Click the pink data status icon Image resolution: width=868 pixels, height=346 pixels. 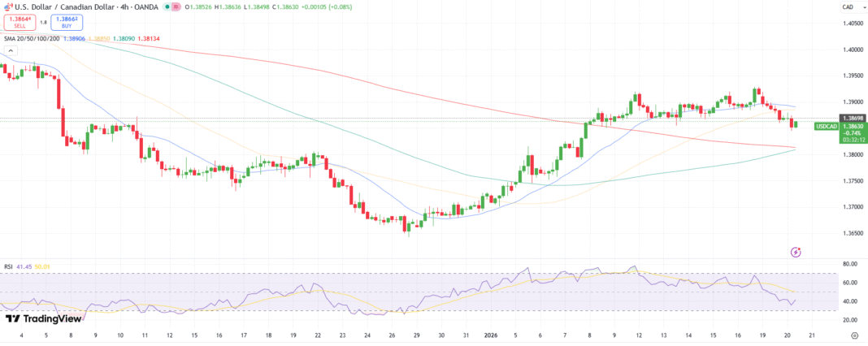(176, 7)
